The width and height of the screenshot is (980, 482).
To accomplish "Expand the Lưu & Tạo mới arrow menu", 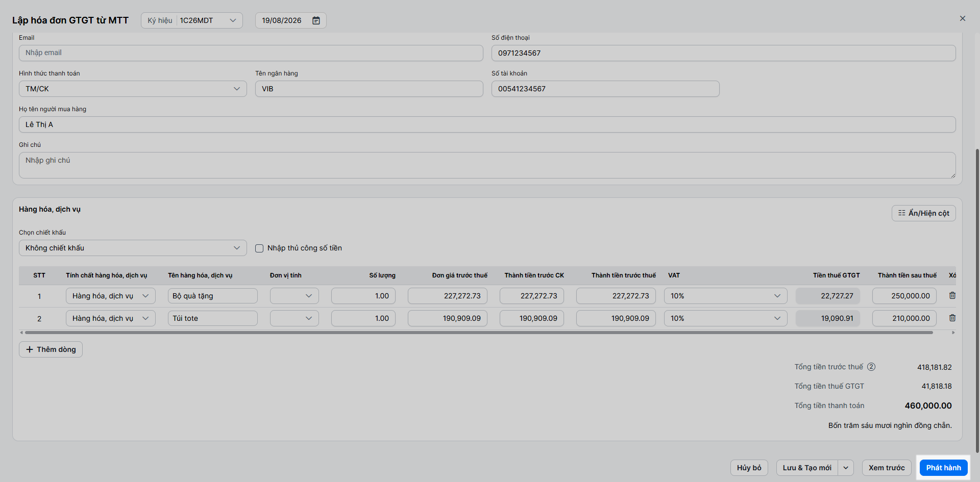I will coord(846,468).
